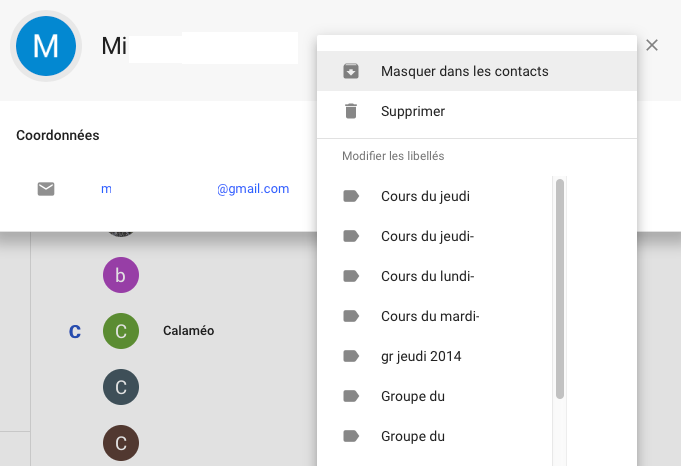This screenshot has width=681, height=466.
Task: Click the archive icon beside Masquer dans les contacts
Action: tap(351, 71)
